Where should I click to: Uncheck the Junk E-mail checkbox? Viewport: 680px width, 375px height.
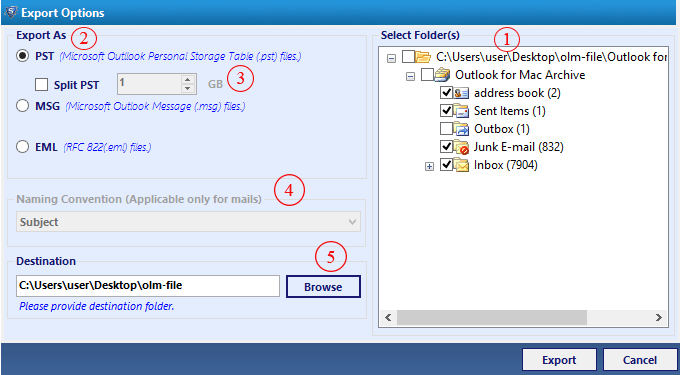pyautogui.click(x=446, y=147)
